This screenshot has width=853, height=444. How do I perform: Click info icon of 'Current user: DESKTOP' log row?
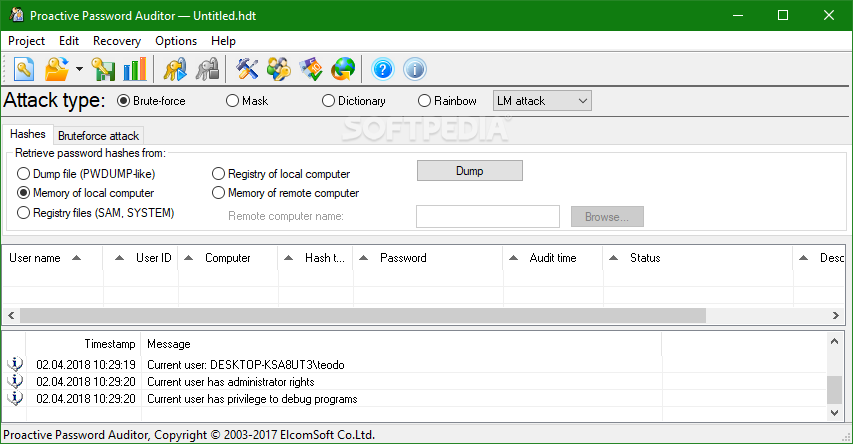[15, 364]
